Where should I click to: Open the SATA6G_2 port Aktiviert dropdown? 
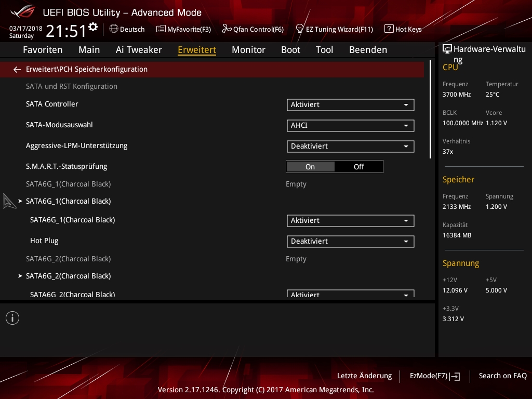(x=351, y=294)
